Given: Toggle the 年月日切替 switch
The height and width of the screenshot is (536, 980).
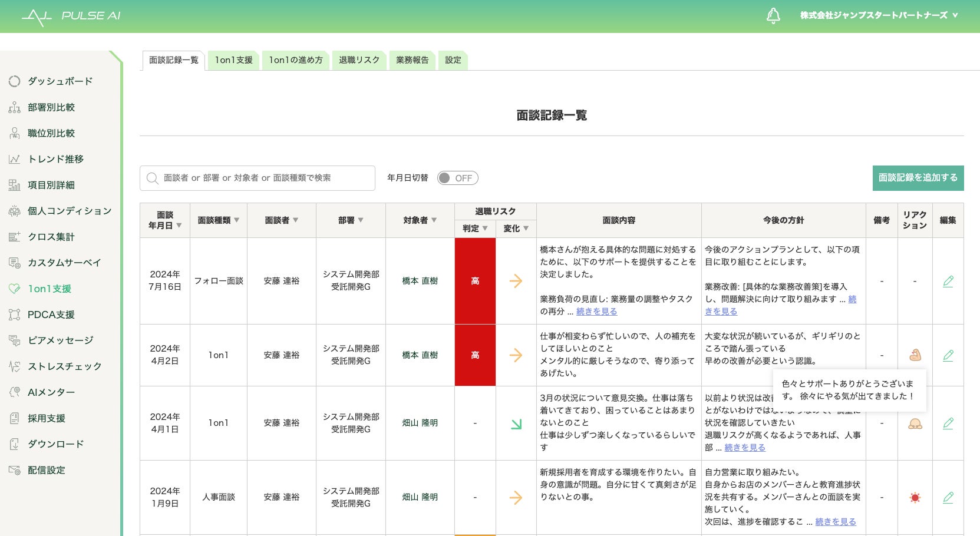Looking at the screenshot, I should point(457,178).
